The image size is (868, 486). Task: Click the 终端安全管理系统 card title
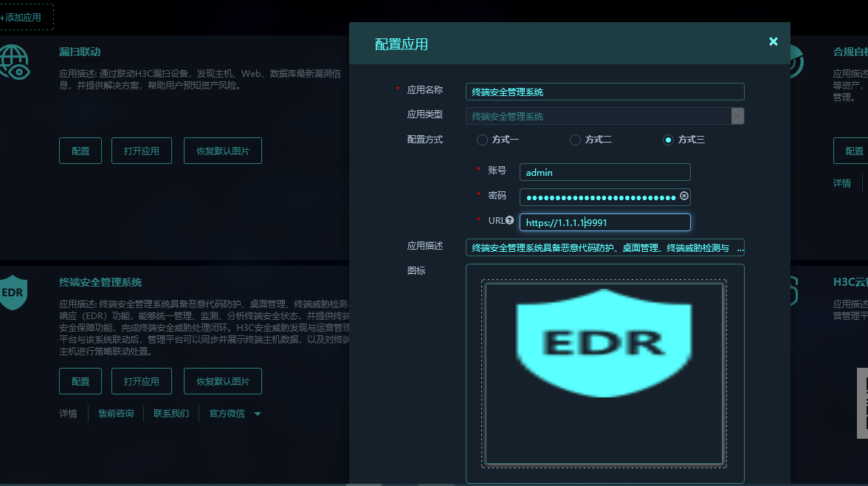point(100,282)
